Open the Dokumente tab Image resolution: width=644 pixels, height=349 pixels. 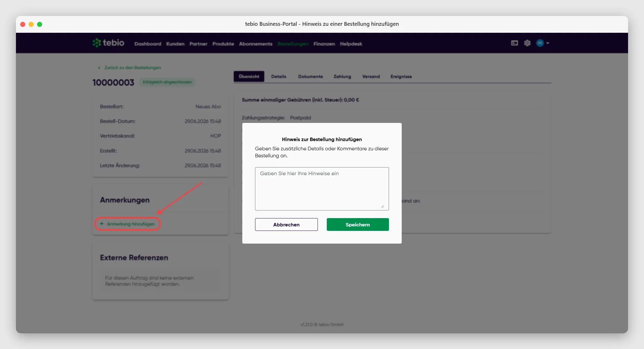[311, 76]
